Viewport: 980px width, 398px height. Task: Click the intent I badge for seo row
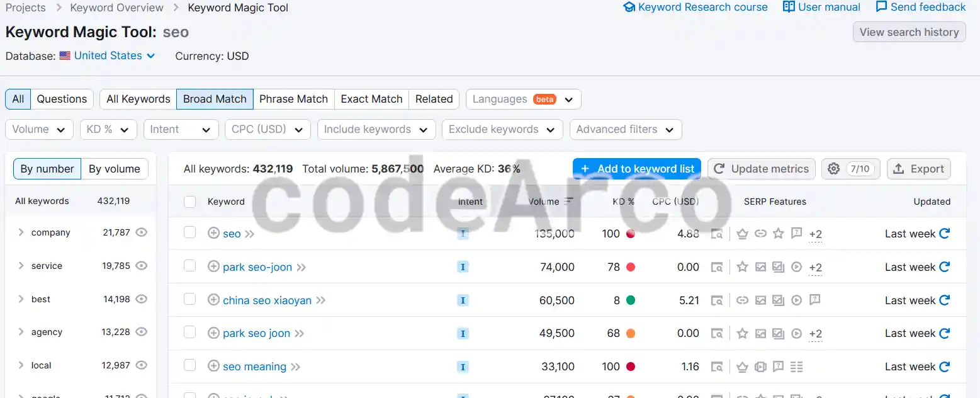(463, 234)
